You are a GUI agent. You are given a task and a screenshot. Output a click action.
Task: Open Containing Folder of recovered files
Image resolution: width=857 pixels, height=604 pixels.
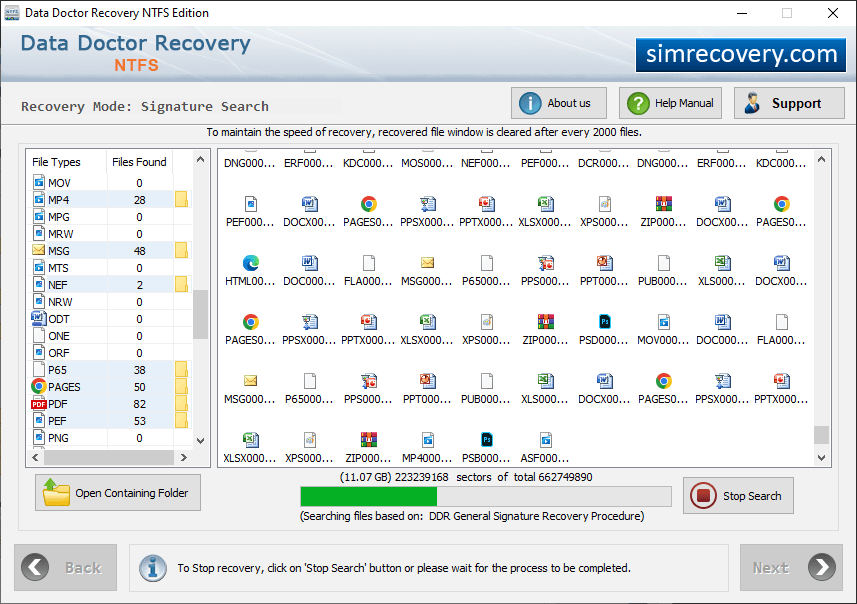pyautogui.click(x=118, y=492)
